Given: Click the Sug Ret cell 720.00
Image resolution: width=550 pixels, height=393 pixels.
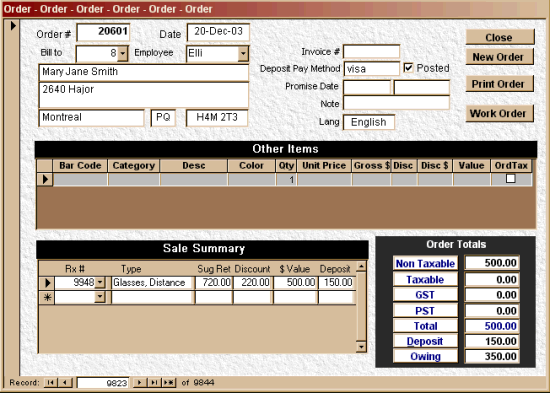Looking at the screenshot, I should (214, 282).
